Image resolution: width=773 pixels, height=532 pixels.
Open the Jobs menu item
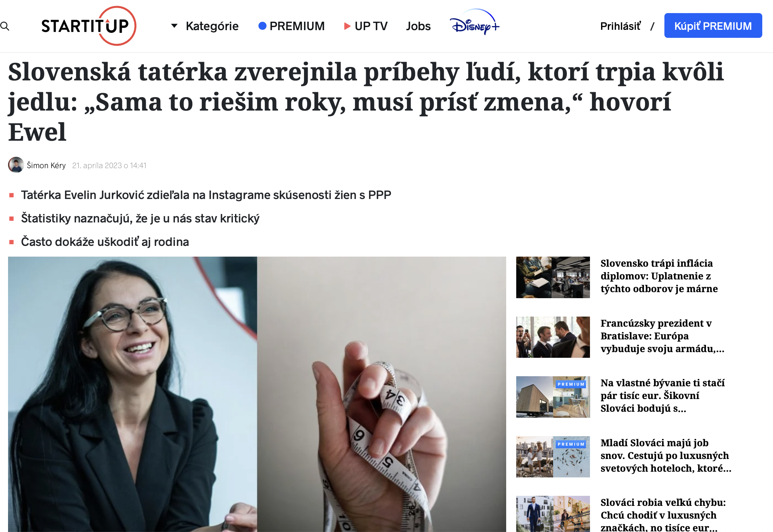click(x=418, y=26)
